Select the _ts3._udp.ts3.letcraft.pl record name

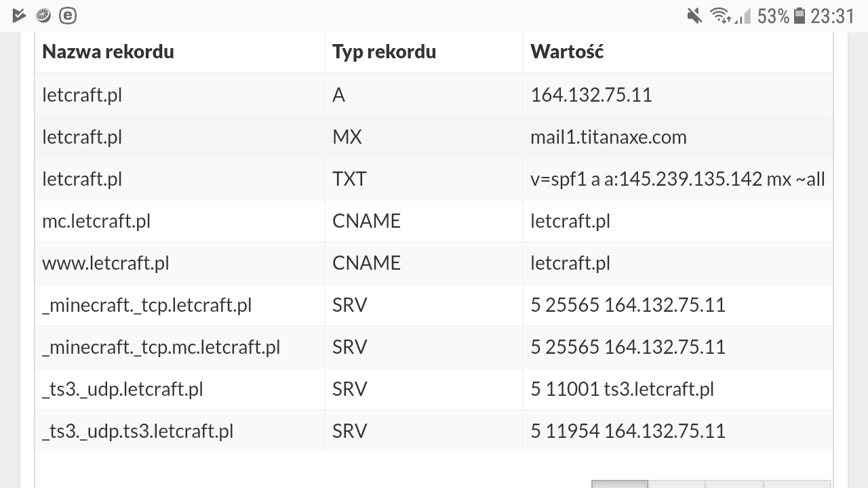[138, 431]
